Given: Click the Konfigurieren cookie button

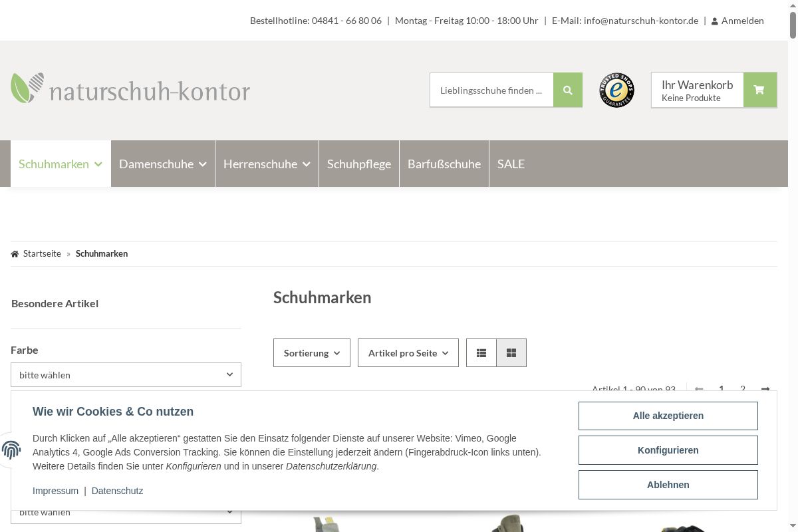Looking at the screenshot, I should (x=668, y=450).
